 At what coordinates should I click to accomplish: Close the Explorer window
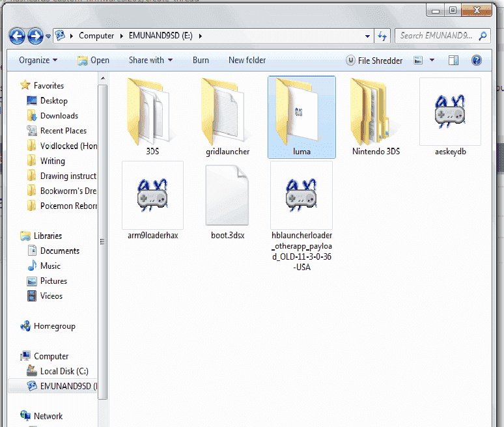(477, 10)
